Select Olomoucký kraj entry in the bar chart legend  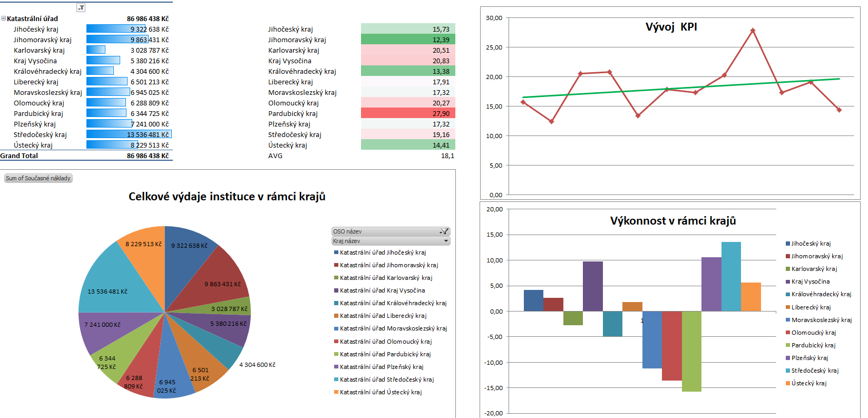click(x=814, y=333)
